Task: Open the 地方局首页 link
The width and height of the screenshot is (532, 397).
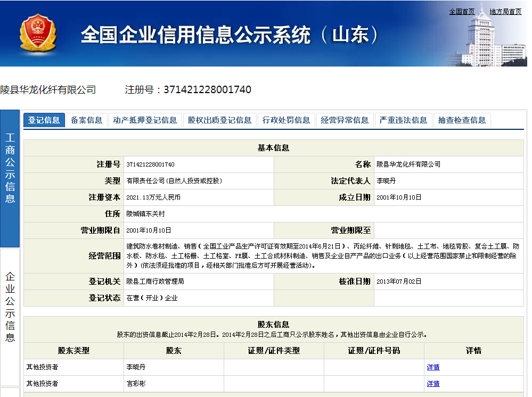Action: tap(505, 12)
